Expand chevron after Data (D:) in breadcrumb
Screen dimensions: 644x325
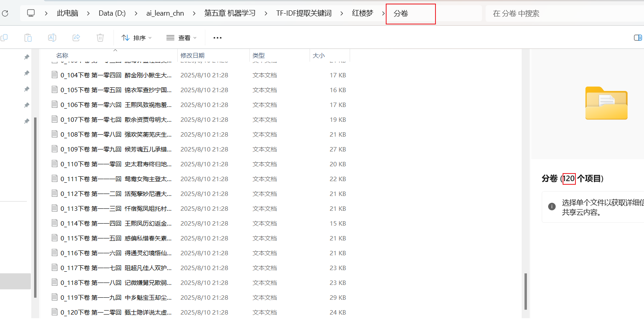click(x=136, y=13)
